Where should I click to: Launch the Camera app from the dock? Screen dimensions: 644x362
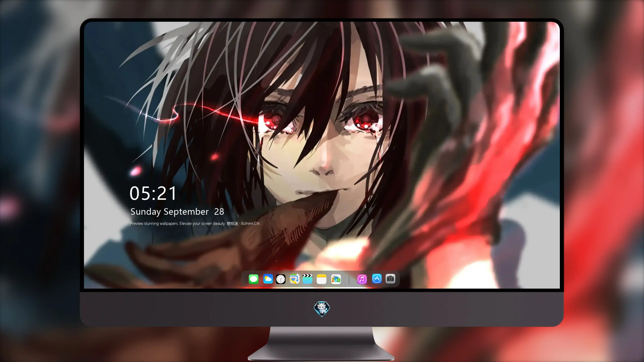click(390, 279)
